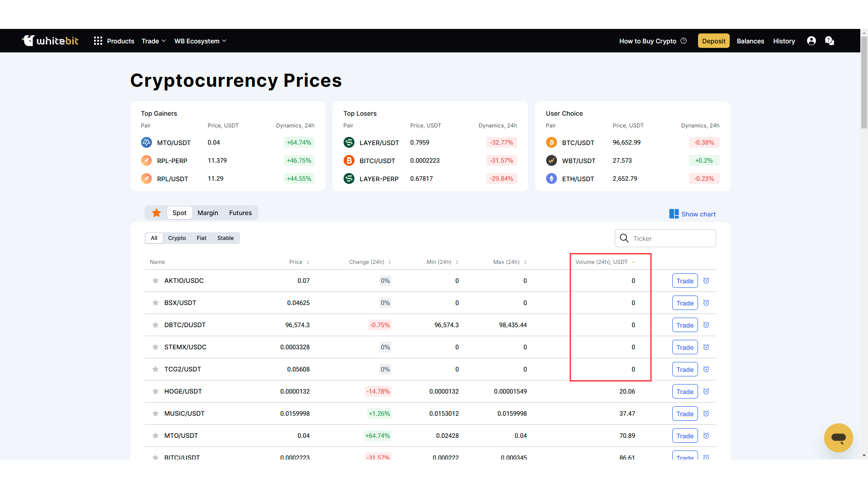Switch to the Futures tab
868x488 pixels.
[241, 213]
